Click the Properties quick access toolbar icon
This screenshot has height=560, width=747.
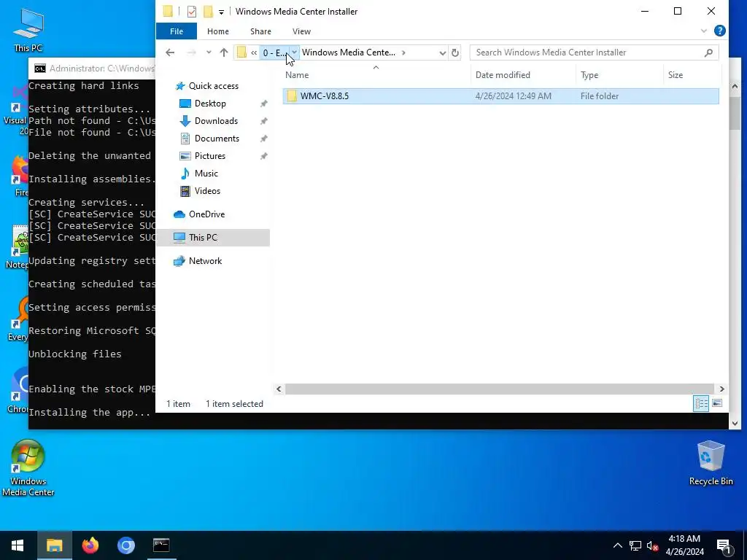coord(192,12)
